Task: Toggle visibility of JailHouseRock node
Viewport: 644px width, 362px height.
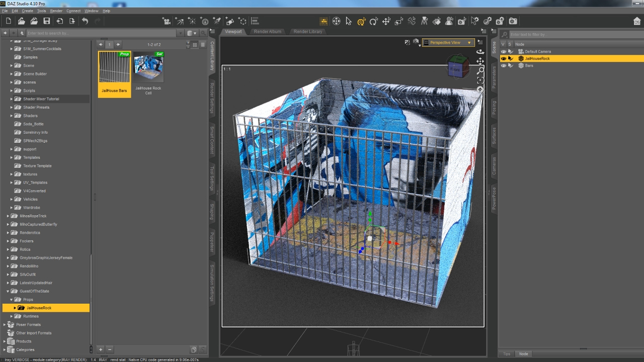Action: (x=504, y=58)
